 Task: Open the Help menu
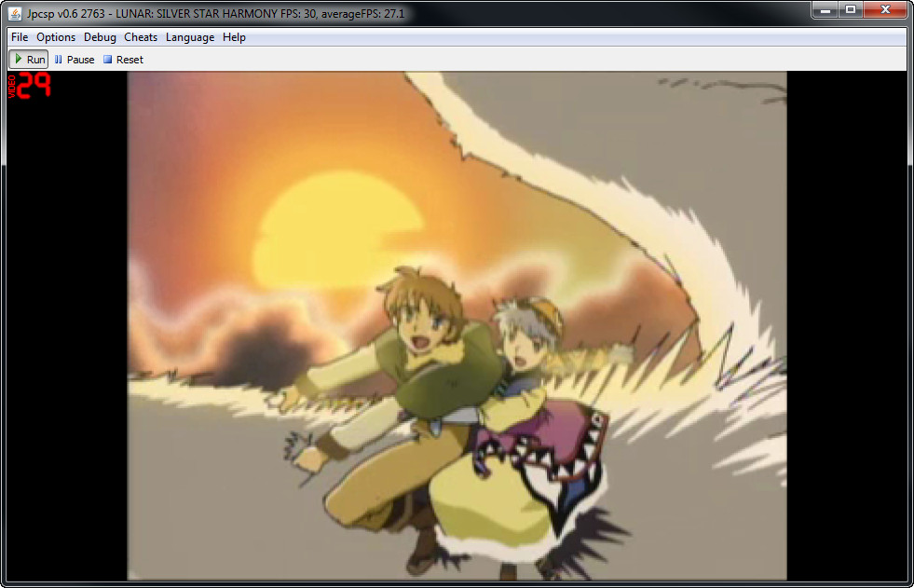pyautogui.click(x=234, y=37)
